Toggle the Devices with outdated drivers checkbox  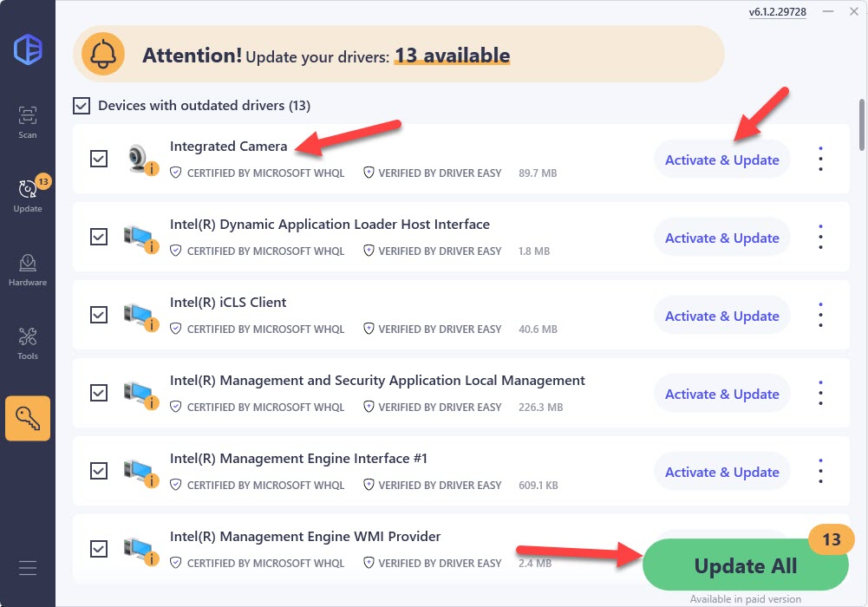coord(82,106)
